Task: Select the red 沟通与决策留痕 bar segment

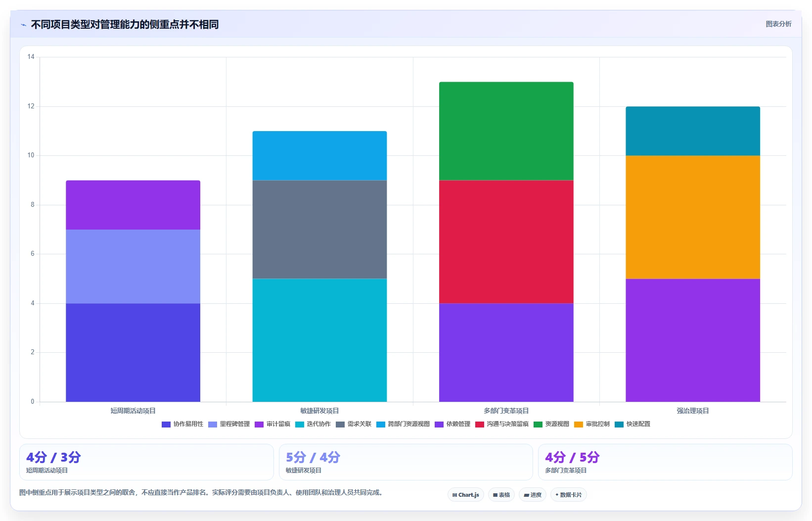Action: point(506,242)
